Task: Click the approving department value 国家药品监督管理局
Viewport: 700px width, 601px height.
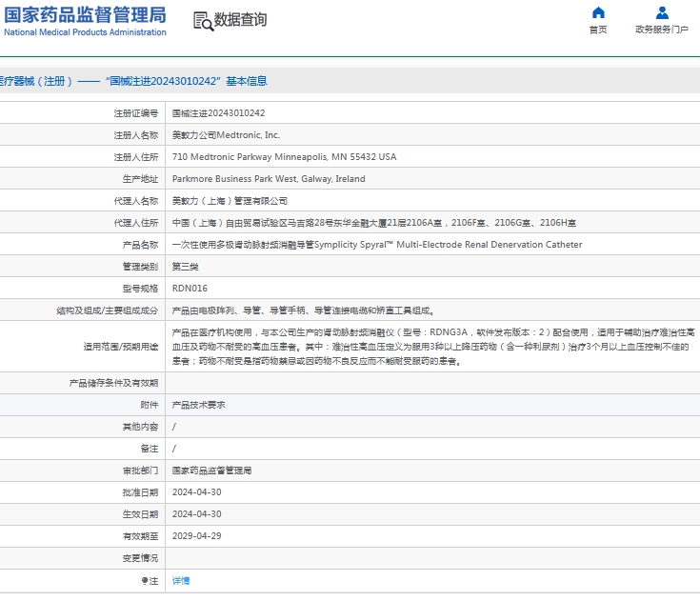Action: pos(212,471)
